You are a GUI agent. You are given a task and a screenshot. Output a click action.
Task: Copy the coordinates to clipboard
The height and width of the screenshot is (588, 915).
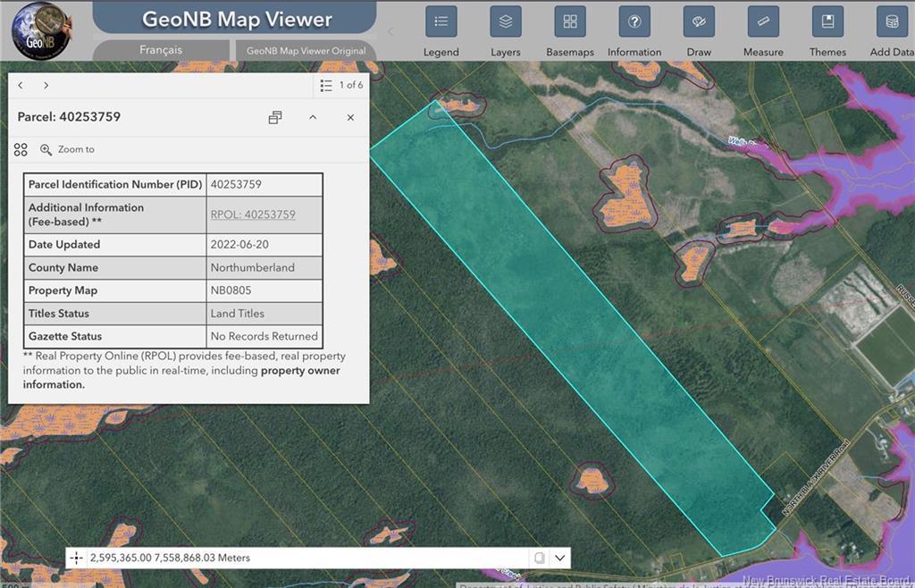pos(539,558)
